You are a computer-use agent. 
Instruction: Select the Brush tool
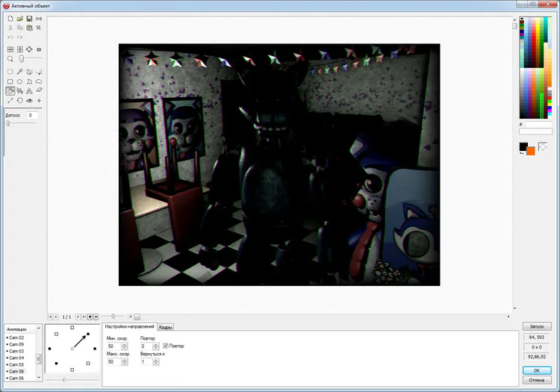click(x=29, y=72)
